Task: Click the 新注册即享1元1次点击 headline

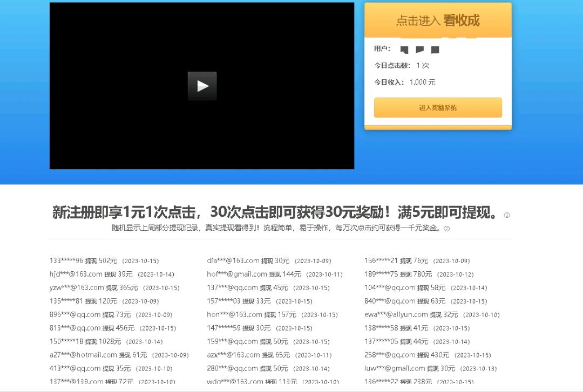Action: tap(275, 212)
